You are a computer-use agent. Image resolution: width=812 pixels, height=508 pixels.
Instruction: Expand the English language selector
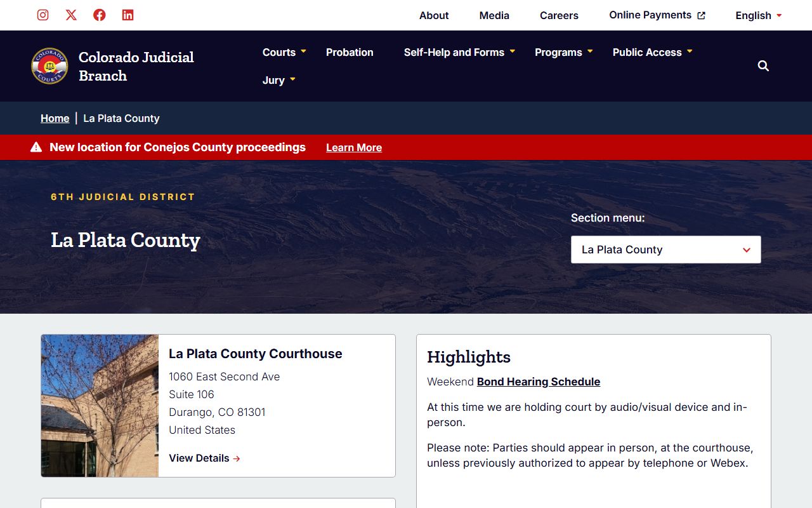coord(758,15)
